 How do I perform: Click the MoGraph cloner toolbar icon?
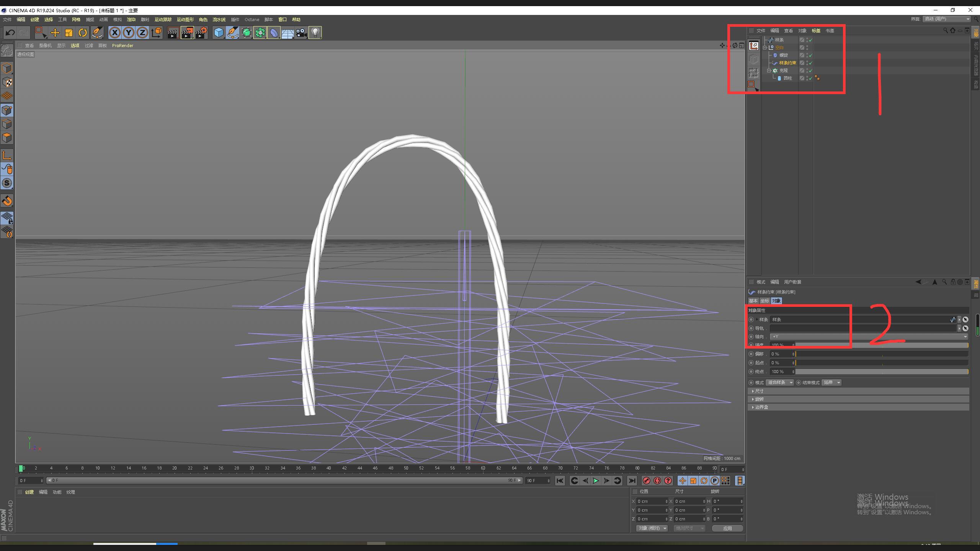tap(260, 33)
